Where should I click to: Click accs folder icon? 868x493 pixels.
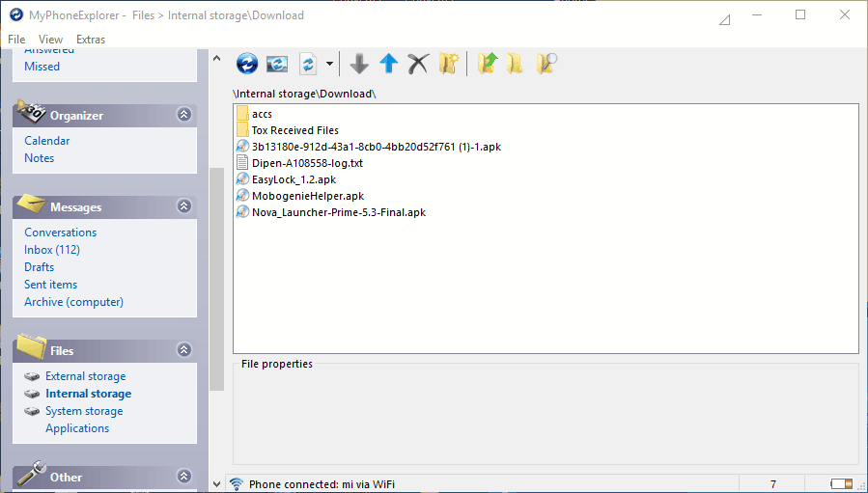pos(242,114)
